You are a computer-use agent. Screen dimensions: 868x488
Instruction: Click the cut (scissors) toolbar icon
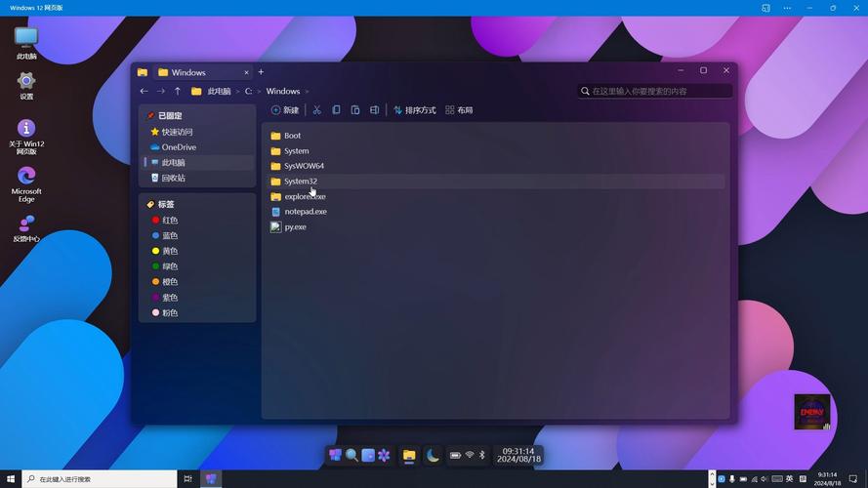pos(316,110)
